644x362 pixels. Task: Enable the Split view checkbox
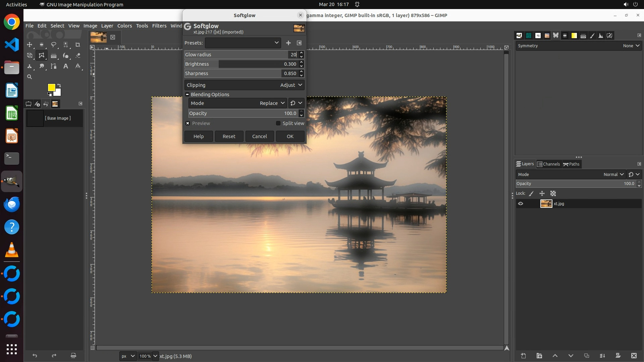(x=278, y=123)
